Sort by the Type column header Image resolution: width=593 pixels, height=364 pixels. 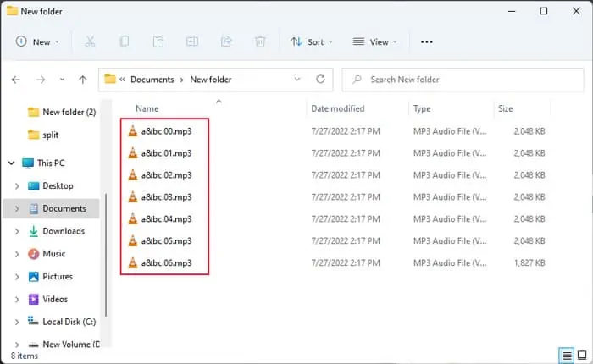(x=422, y=109)
